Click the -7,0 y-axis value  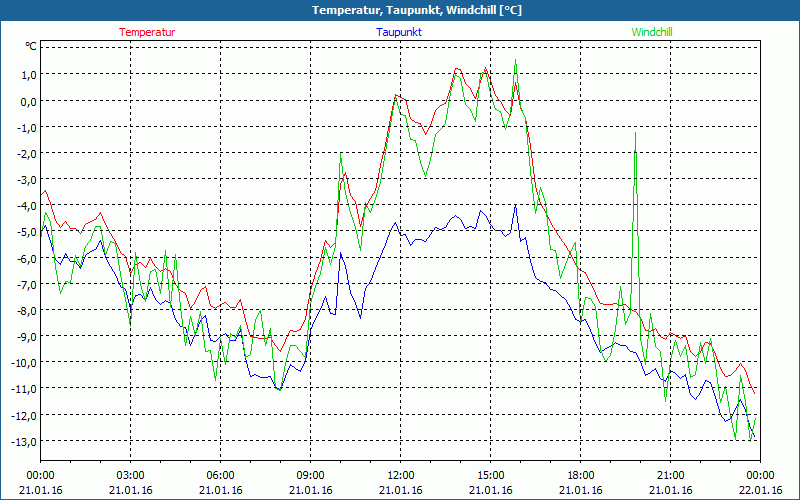[x=28, y=284]
